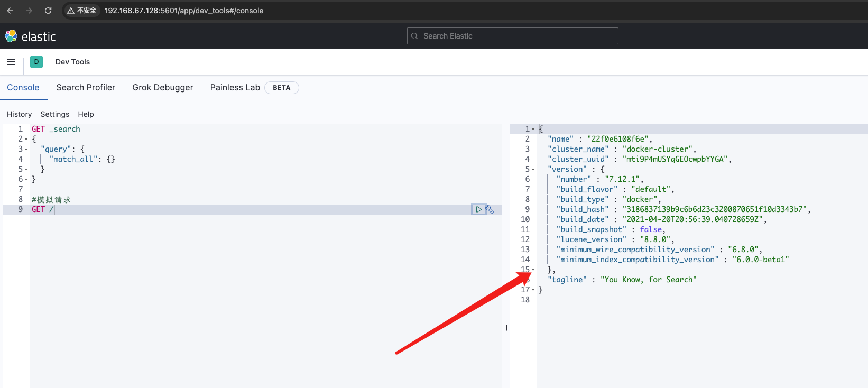Toggle fold marker on response line 17
Viewport: 868px width, 388px height.
533,290
